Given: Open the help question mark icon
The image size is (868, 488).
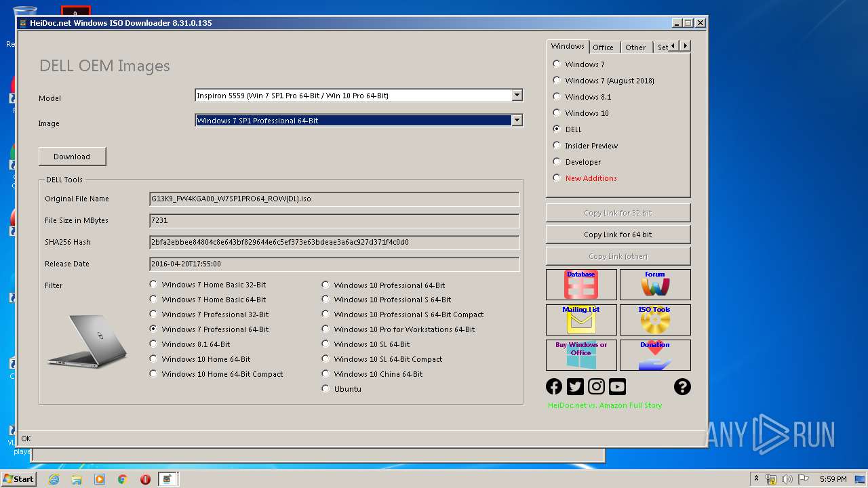Looking at the screenshot, I should pyautogui.click(x=682, y=386).
